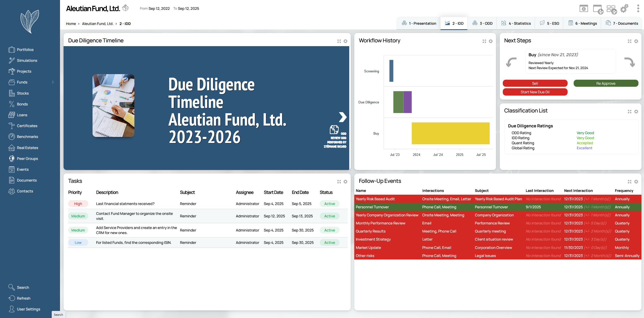This screenshot has height=318, width=644.
Task: Switch to the 5 - ESG tab
Action: (549, 23)
